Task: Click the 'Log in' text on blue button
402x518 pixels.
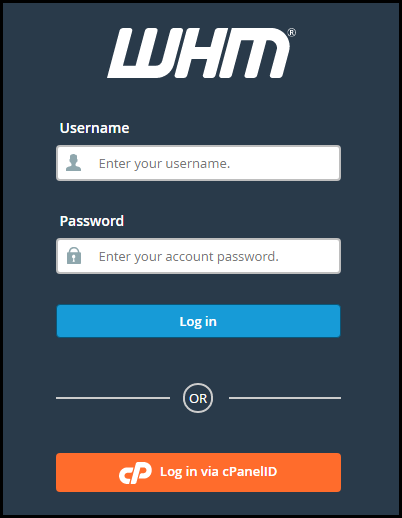Action: [x=198, y=322]
